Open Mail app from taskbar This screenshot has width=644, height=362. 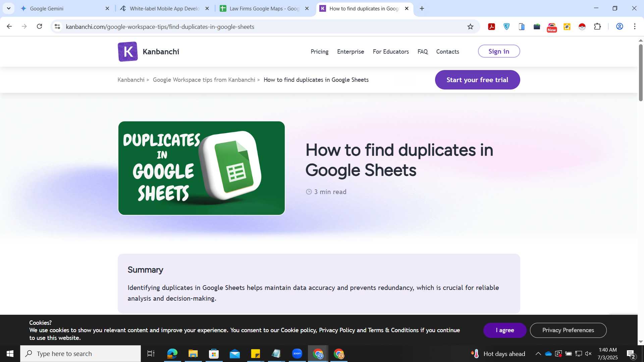tap(235, 354)
